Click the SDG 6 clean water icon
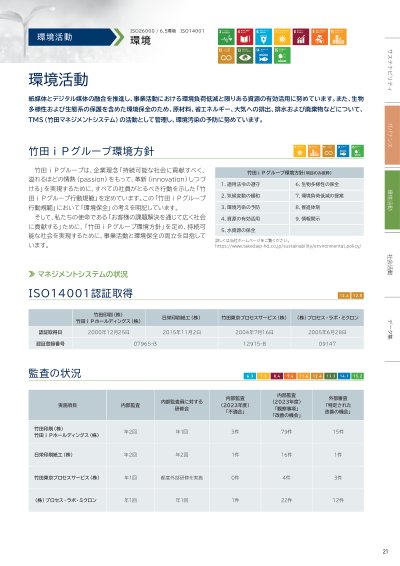The height and width of the screenshot is (566, 400). coord(264,36)
